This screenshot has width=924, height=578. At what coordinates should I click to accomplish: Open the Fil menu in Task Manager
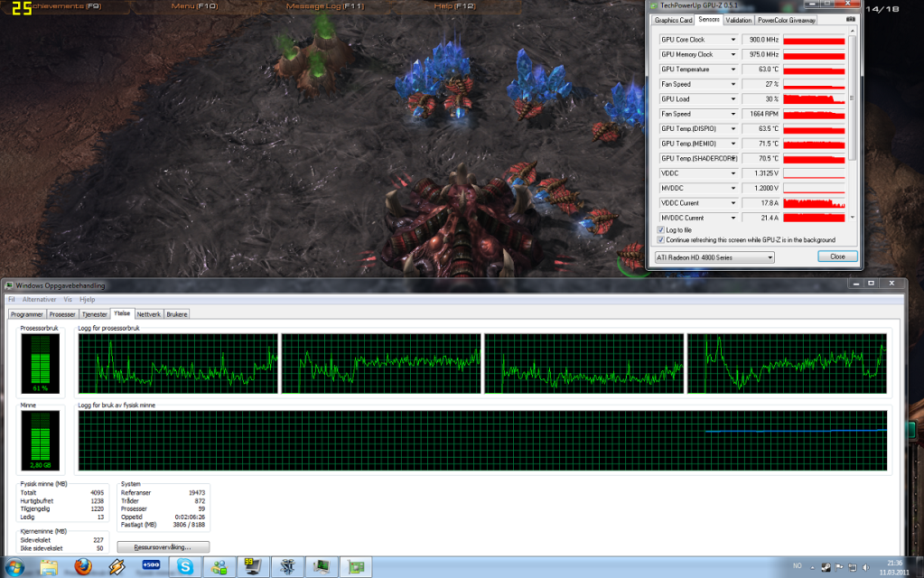[x=11, y=299]
